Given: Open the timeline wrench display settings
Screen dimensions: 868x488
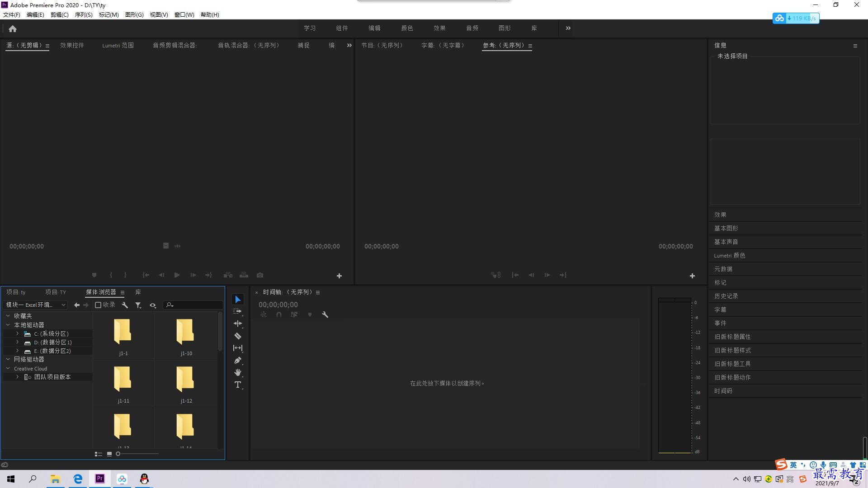Looking at the screenshot, I should coord(325,314).
